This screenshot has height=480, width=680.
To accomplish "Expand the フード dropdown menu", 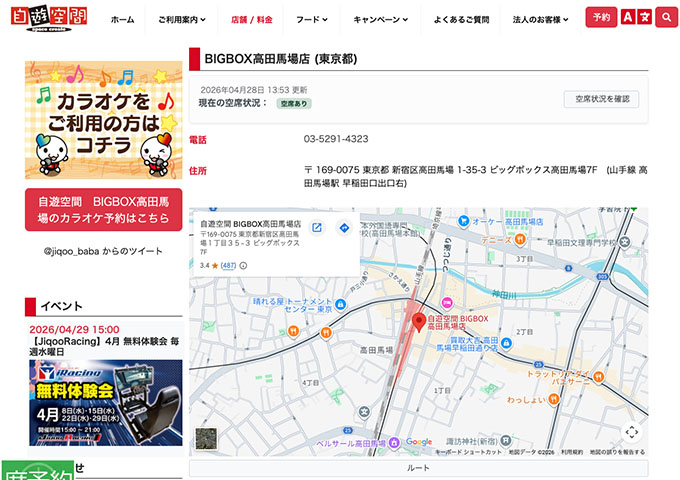I will point(311,20).
